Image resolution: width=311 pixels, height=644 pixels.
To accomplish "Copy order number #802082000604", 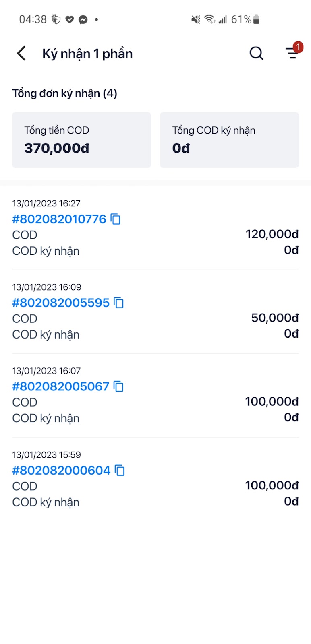I will click(x=120, y=470).
